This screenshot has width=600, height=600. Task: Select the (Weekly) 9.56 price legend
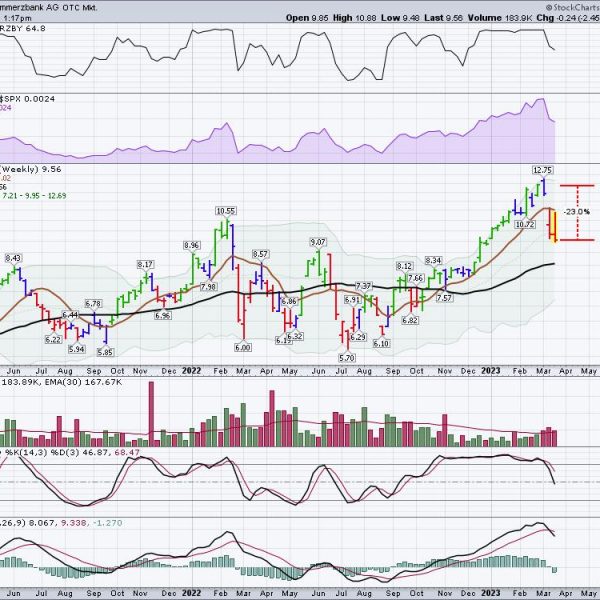(x=31, y=169)
